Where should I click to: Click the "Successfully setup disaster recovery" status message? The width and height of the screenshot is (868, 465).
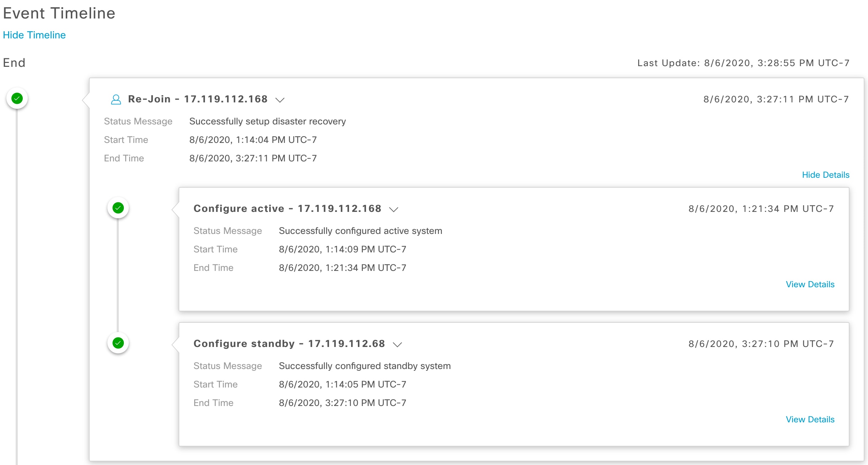point(267,121)
